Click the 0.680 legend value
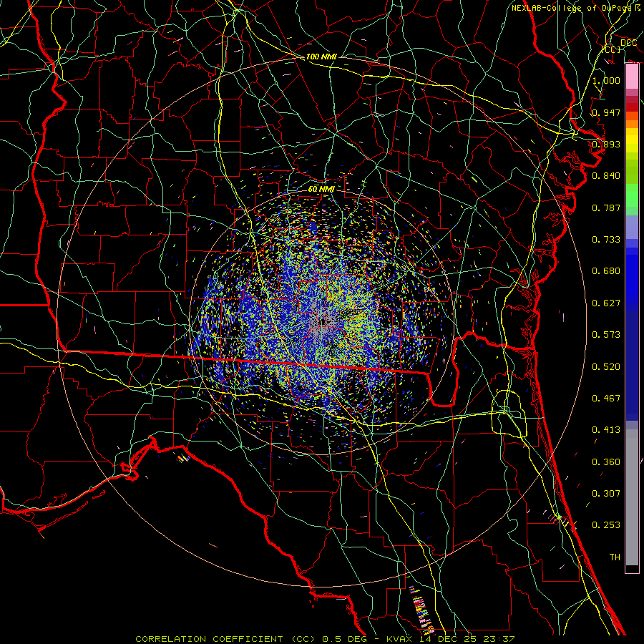Image resolution: width=644 pixels, height=644 pixels. pos(606,271)
